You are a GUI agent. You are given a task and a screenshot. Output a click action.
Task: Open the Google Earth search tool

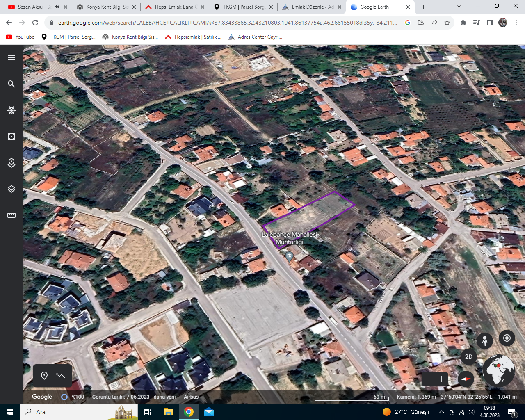[11, 84]
